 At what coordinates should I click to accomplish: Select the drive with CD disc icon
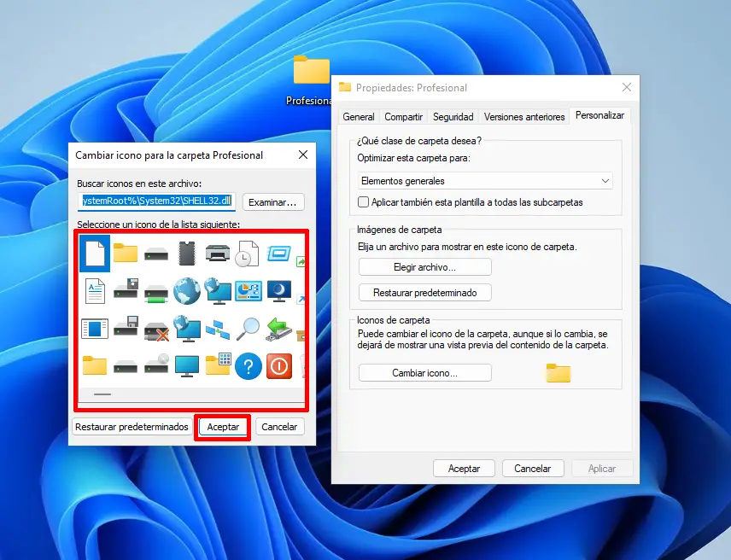point(156,364)
